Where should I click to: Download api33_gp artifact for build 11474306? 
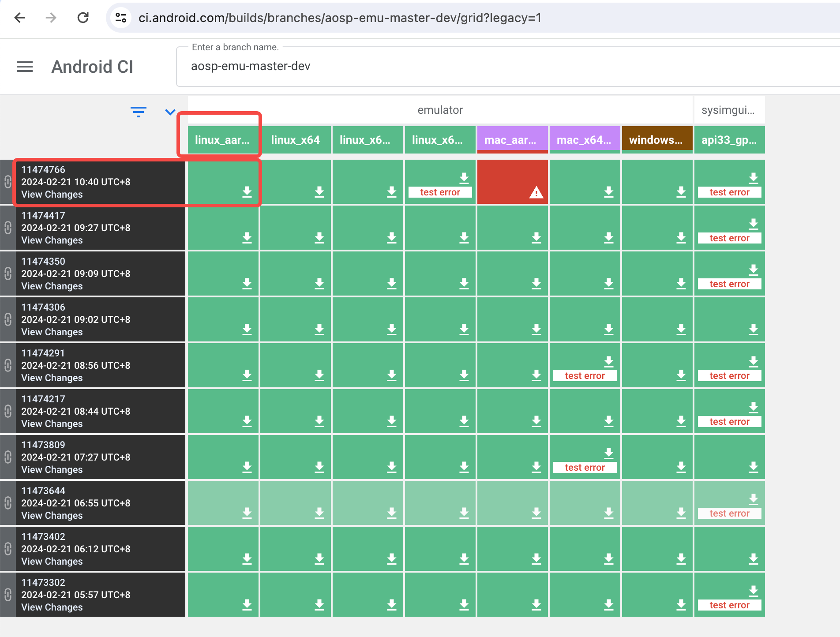(x=754, y=329)
